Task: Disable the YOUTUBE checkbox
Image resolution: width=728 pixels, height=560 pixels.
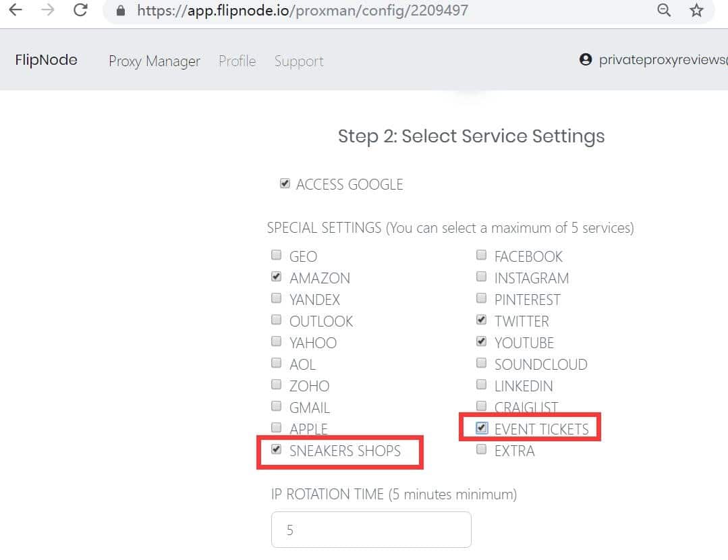Action: [482, 341]
